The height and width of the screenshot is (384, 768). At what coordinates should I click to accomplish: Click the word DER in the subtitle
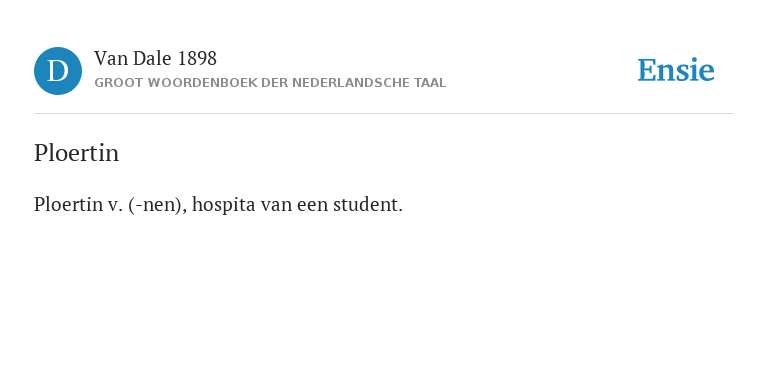pos(274,83)
